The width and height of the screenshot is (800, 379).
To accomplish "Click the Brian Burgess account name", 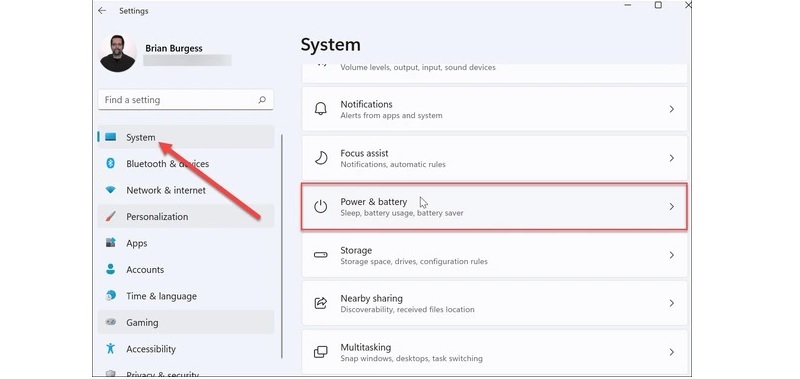I will tap(174, 48).
